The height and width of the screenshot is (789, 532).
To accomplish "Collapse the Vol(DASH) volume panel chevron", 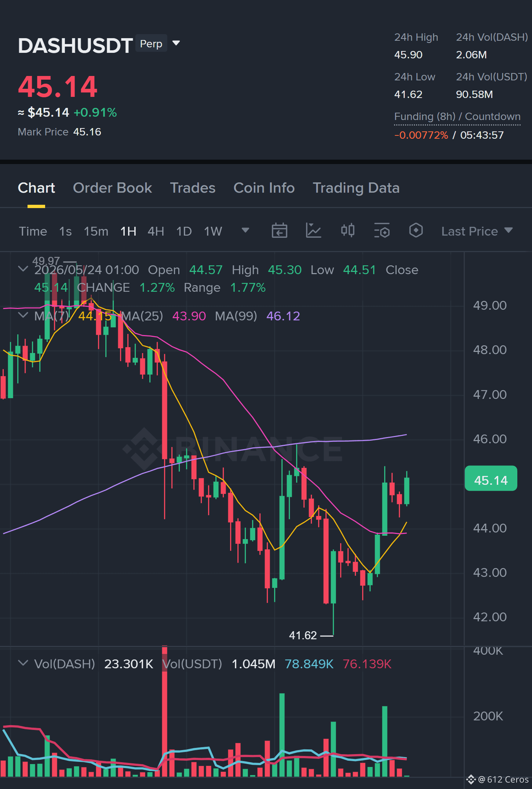I will [x=23, y=663].
